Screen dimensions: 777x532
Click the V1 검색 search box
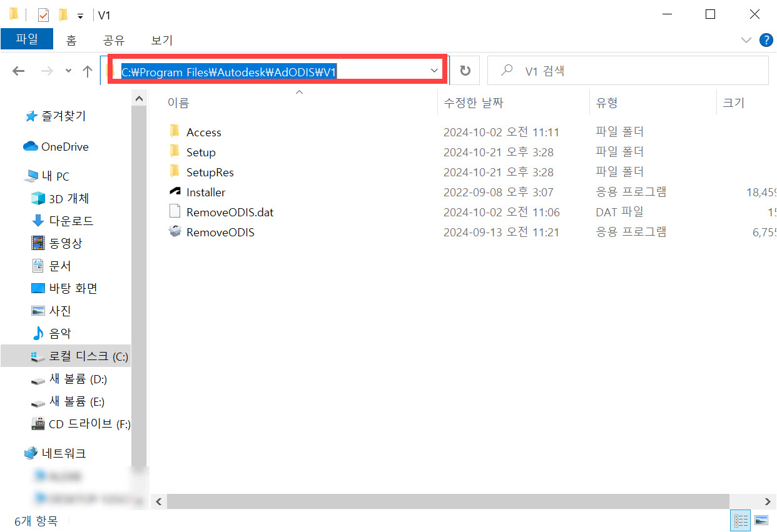627,71
